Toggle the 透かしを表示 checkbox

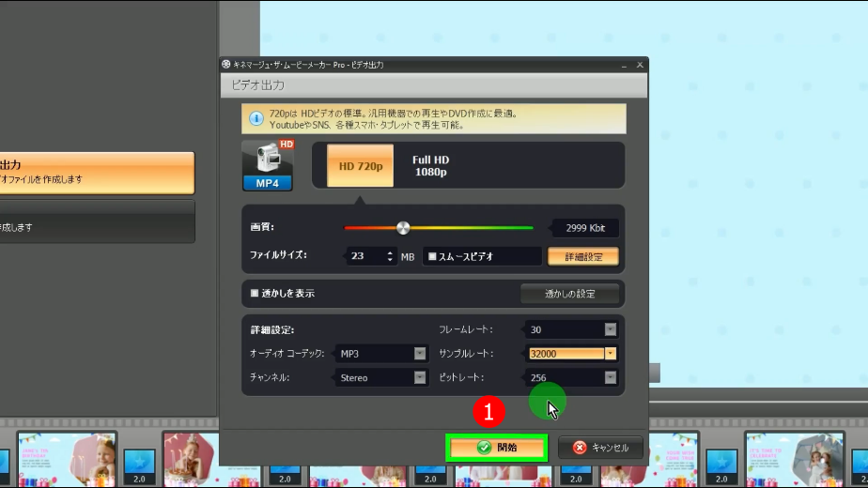click(255, 294)
